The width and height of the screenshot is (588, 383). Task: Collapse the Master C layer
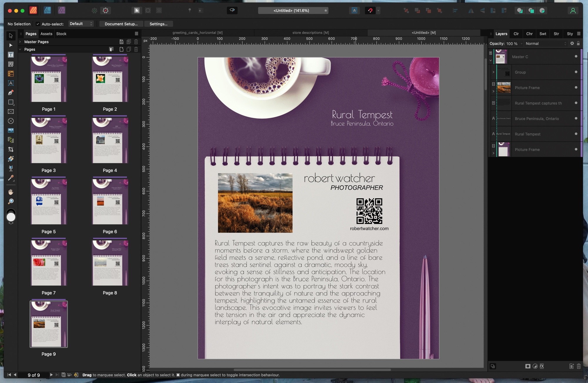click(x=490, y=61)
